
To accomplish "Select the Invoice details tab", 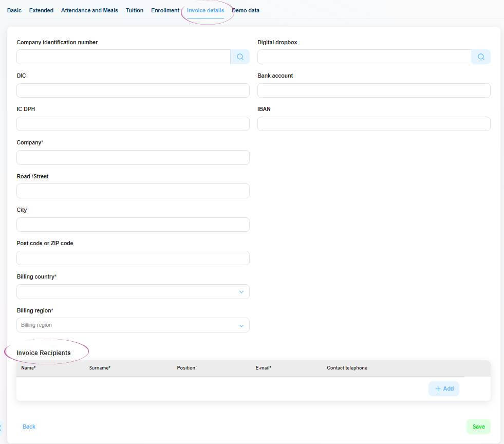I will pyautogui.click(x=206, y=10).
